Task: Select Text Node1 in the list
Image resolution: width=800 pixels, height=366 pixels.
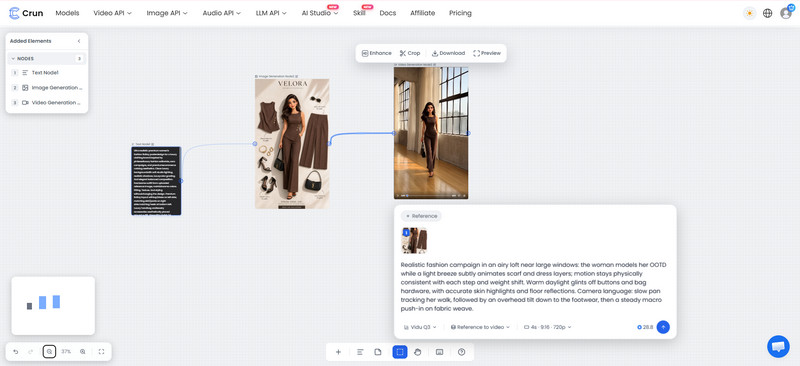Action: pos(46,73)
